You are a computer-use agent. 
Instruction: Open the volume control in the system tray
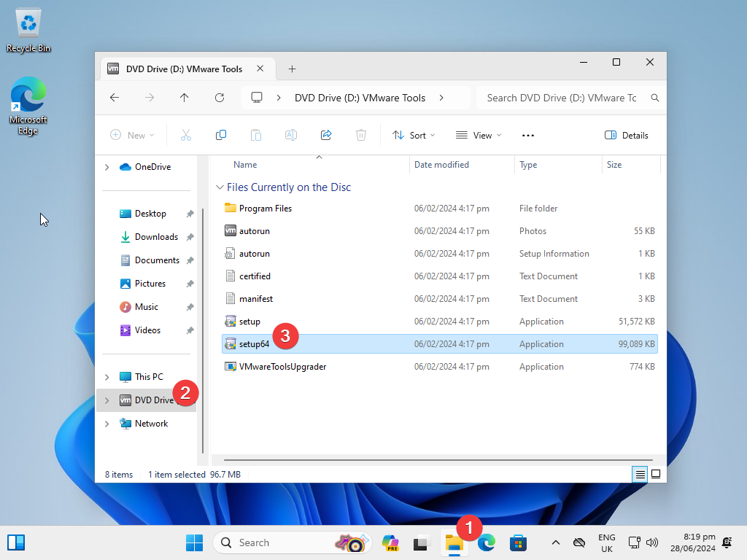pyautogui.click(x=651, y=542)
